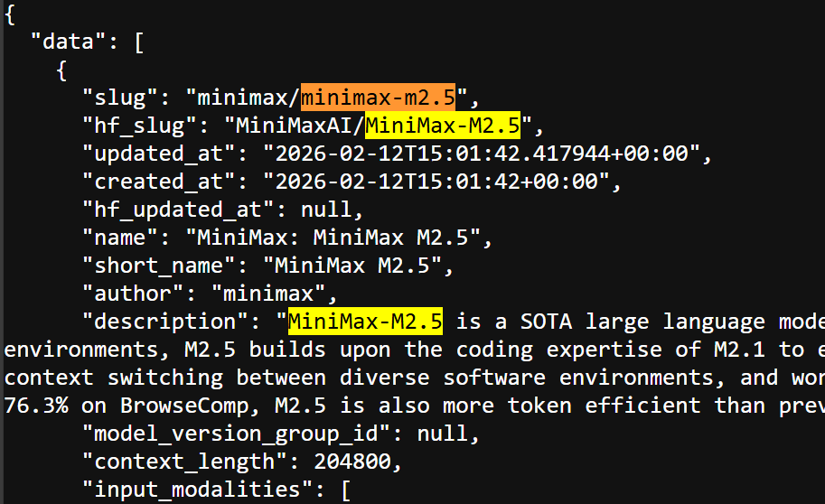Click the value "2026-02-12T15:01:42+00:00"

pos(436,181)
